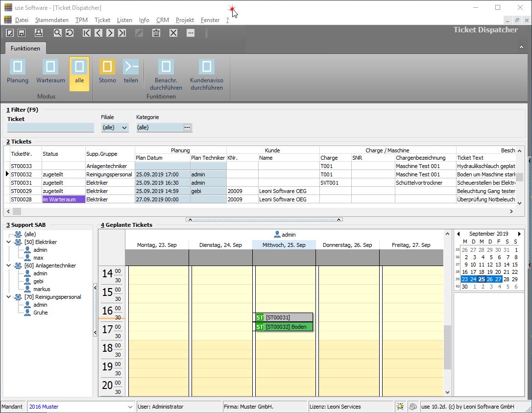Collapse the [60] Anlagentechniker tree group

[x=9, y=266]
